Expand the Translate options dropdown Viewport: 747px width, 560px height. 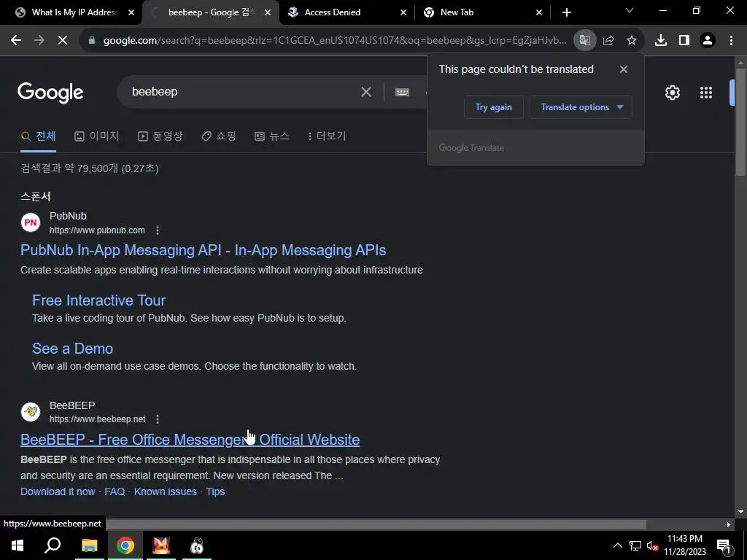tap(581, 107)
